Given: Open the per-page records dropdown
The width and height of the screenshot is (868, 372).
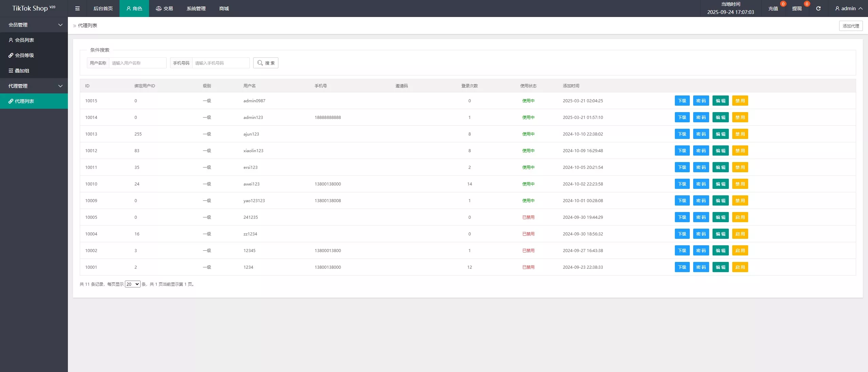Looking at the screenshot, I should [132, 284].
